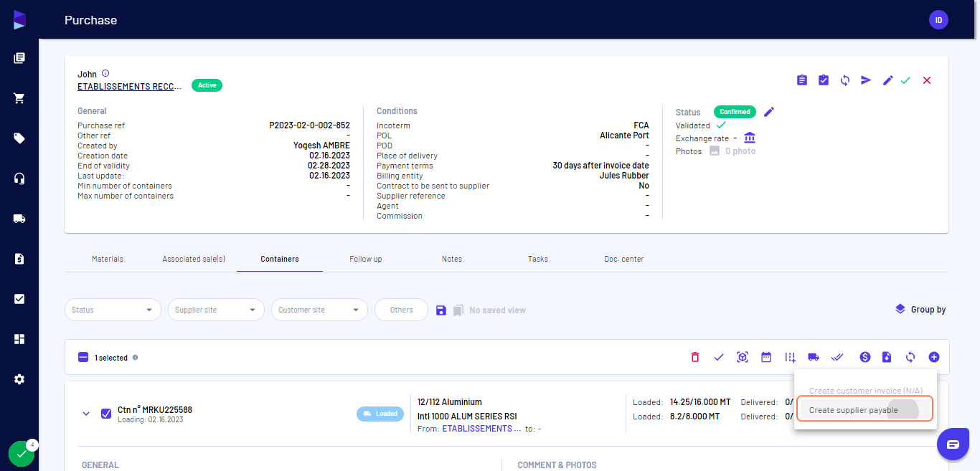The height and width of the screenshot is (471, 980).
Task: Toggle the select-all checkbox beside 1 selected
Action: [83, 357]
